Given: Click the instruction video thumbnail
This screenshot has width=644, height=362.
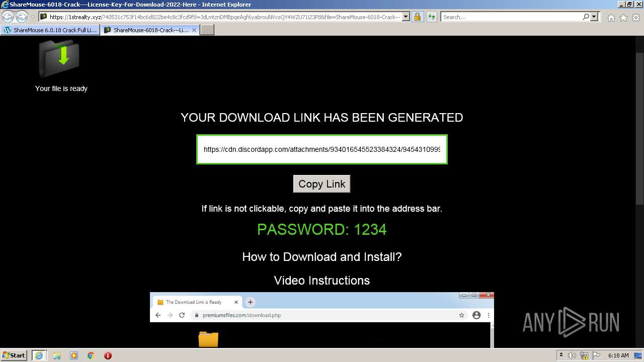Looking at the screenshot, I should 322,320.
